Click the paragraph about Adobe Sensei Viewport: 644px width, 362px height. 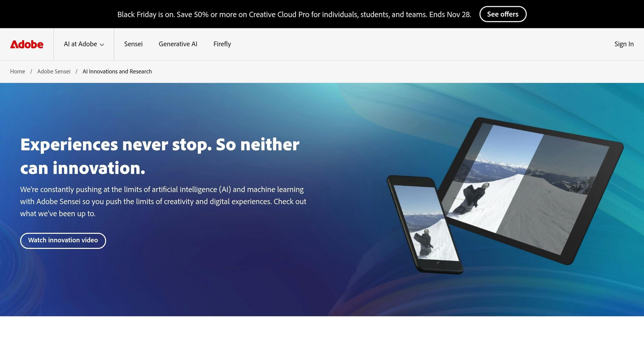[163, 201]
